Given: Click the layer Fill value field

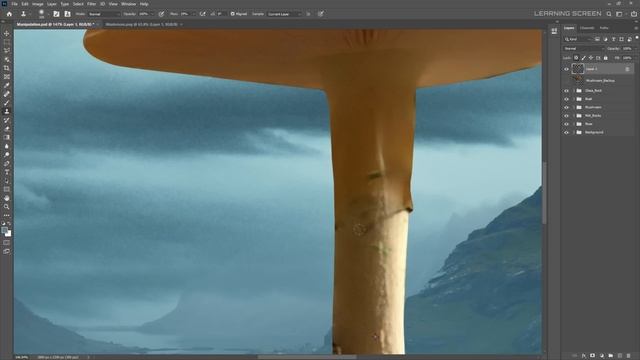Looking at the screenshot, I should (627, 58).
